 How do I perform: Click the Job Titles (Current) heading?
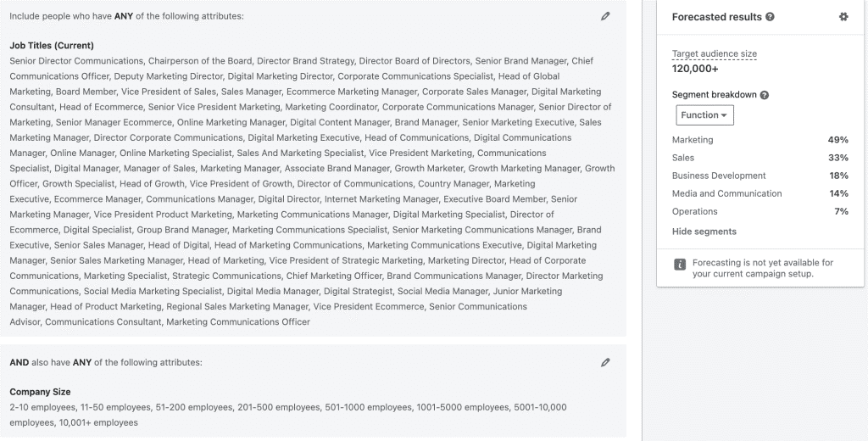click(52, 45)
